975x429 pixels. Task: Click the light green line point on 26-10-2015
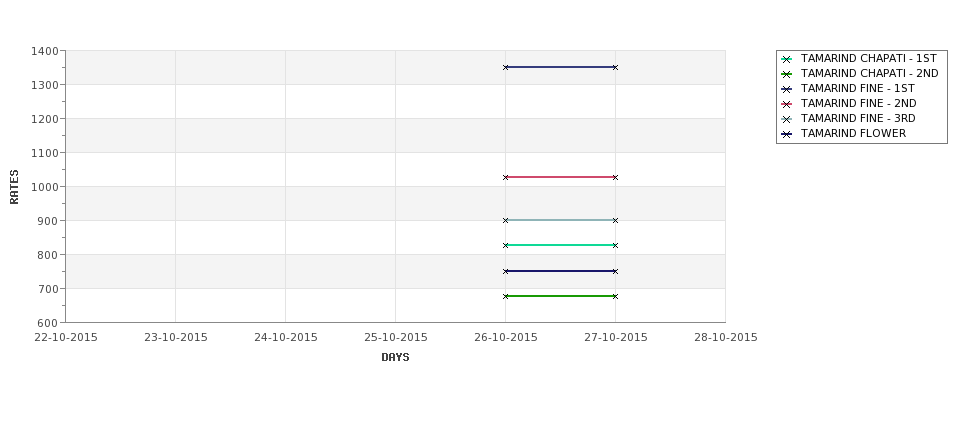click(x=506, y=245)
